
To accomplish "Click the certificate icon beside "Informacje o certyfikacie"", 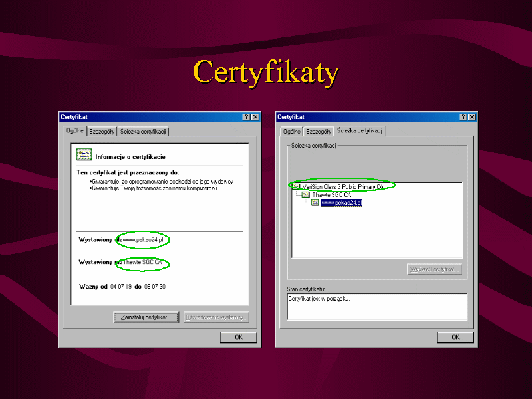I will pos(84,156).
